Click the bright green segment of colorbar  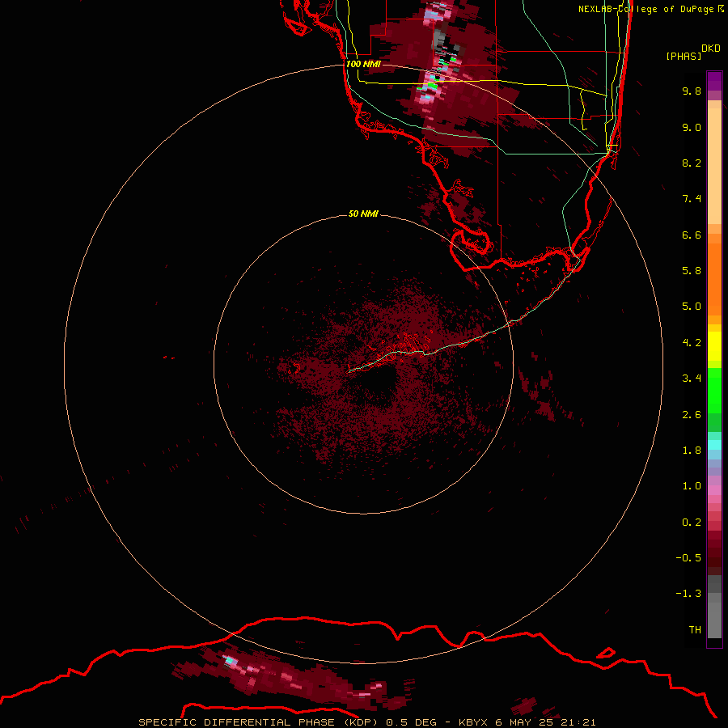[714, 390]
